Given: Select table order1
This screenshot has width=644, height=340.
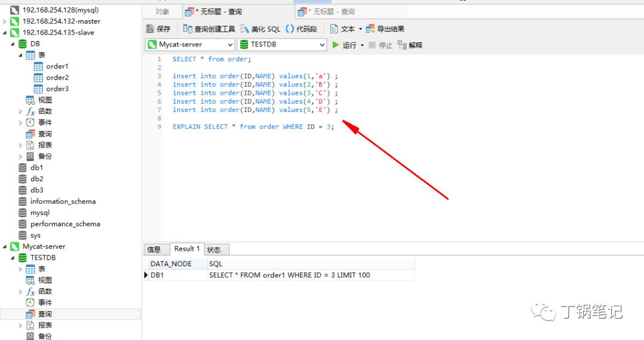Looking at the screenshot, I should coord(57,66).
